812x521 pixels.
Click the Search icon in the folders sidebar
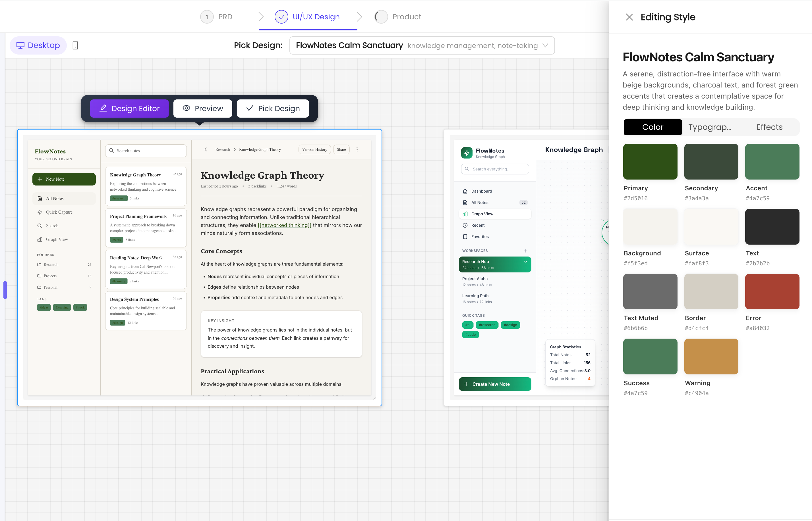(x=40, y=226)
